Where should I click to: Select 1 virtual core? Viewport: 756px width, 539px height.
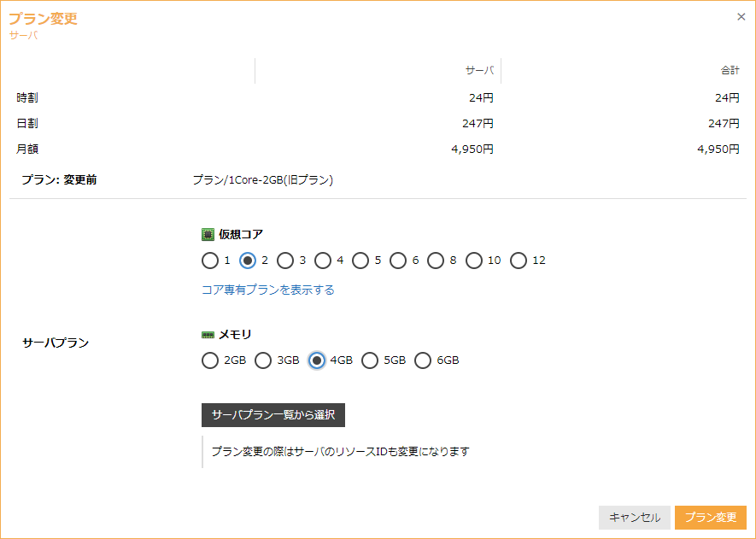210,261
